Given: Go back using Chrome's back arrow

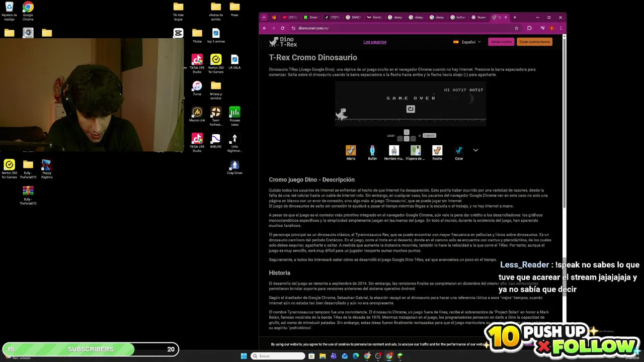Looking at the screenshot, I should coord(265,28).
